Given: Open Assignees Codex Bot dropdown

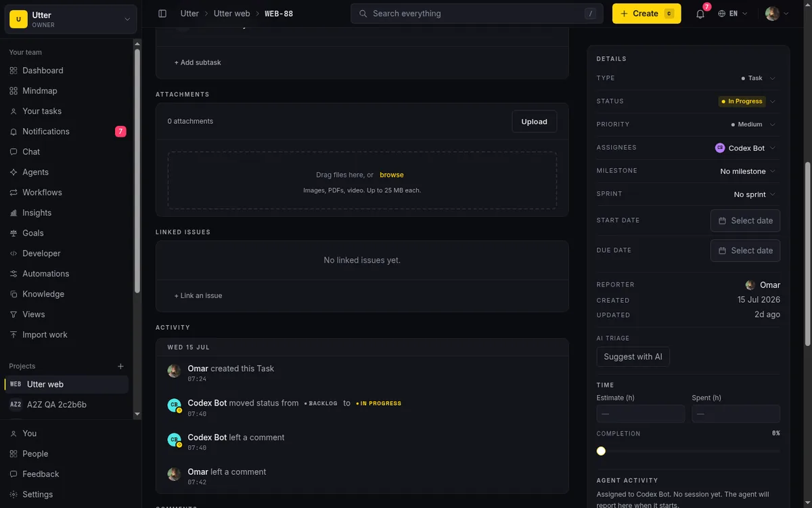Looking at the screenshot, I should click(745, 148).
